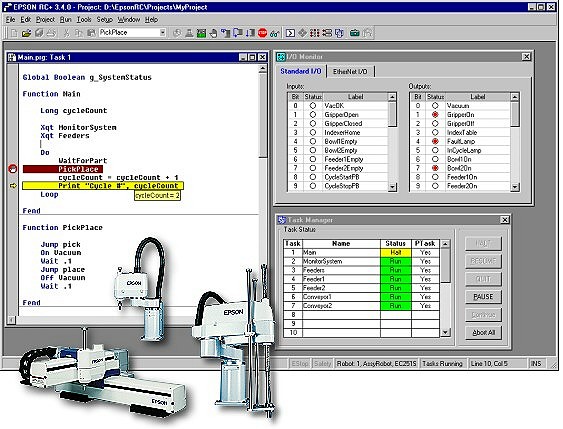
Task: Select the MonitorSystem task row
Action: coord(361,261)
